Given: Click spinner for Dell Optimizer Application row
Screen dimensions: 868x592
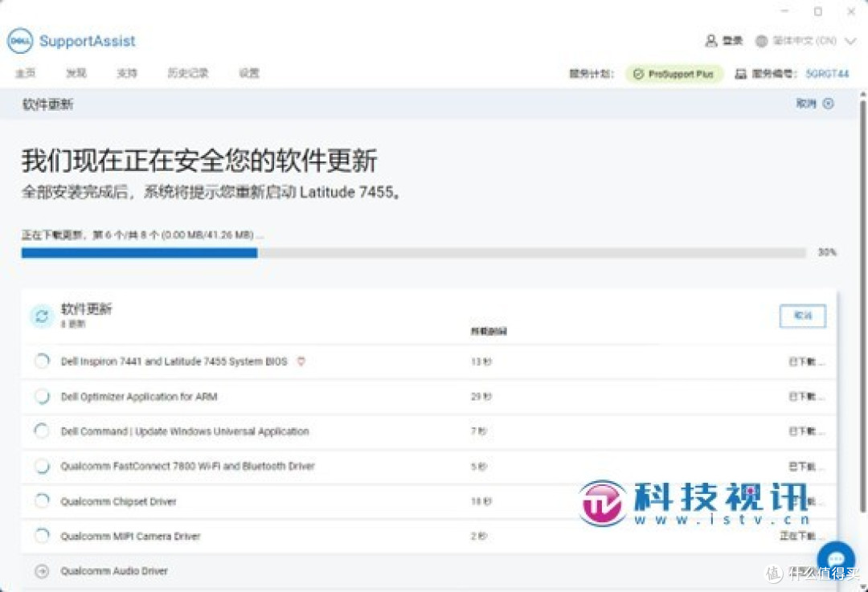Looking at the screenshot, I should coord(42,397).
